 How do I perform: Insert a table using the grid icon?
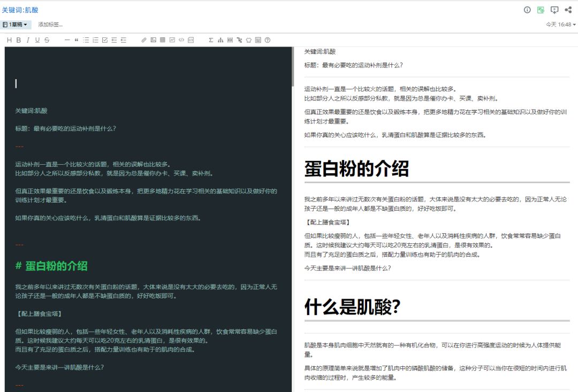[x=163, y=40]
